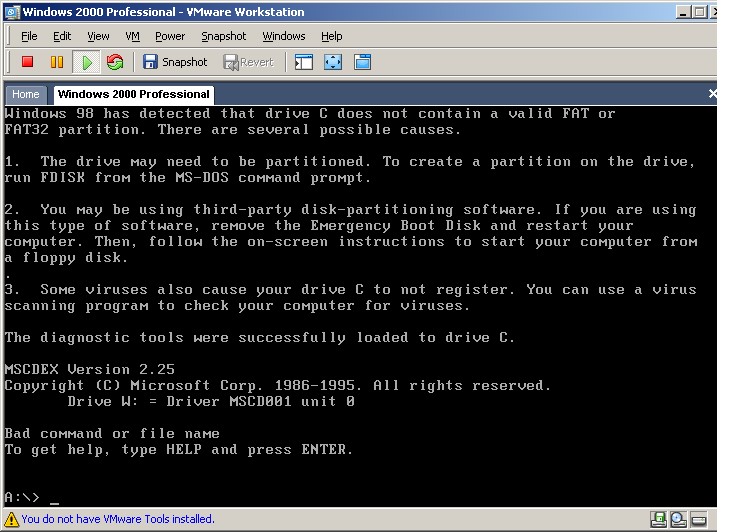Take a Snapshot with the floppy disk icon

point(150,62)
